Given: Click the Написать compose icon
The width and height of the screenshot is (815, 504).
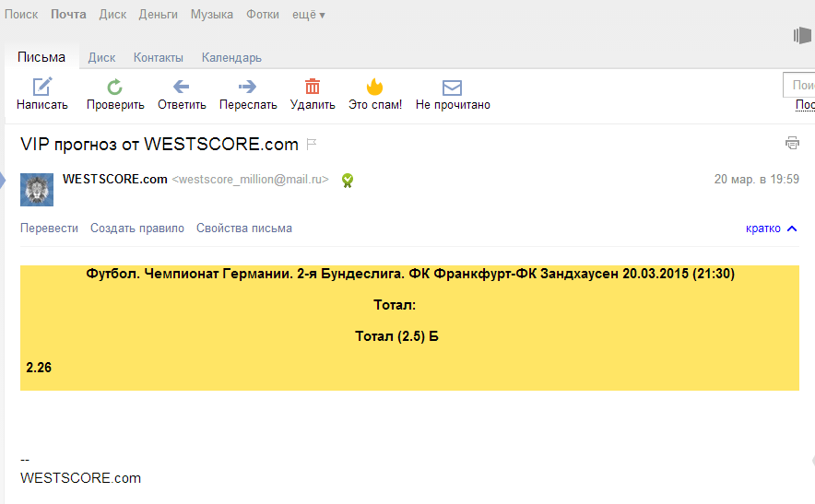Looking at the screenshot, I should pos(42,88).
